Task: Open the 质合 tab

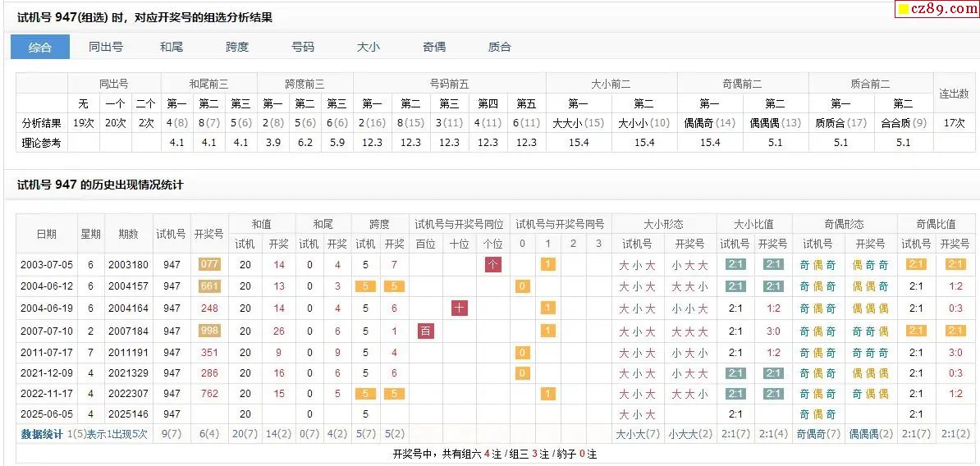Action: [x=499, y=47]
